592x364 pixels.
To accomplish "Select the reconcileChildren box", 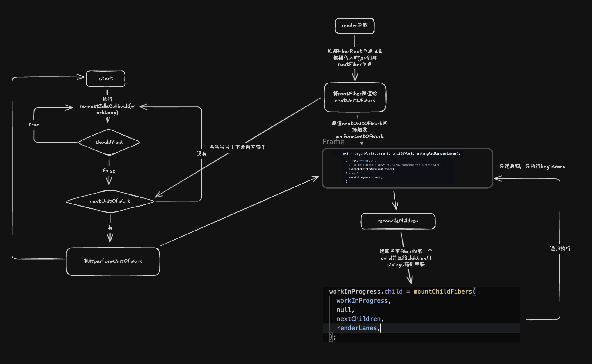I will click(x=398, y=221).
